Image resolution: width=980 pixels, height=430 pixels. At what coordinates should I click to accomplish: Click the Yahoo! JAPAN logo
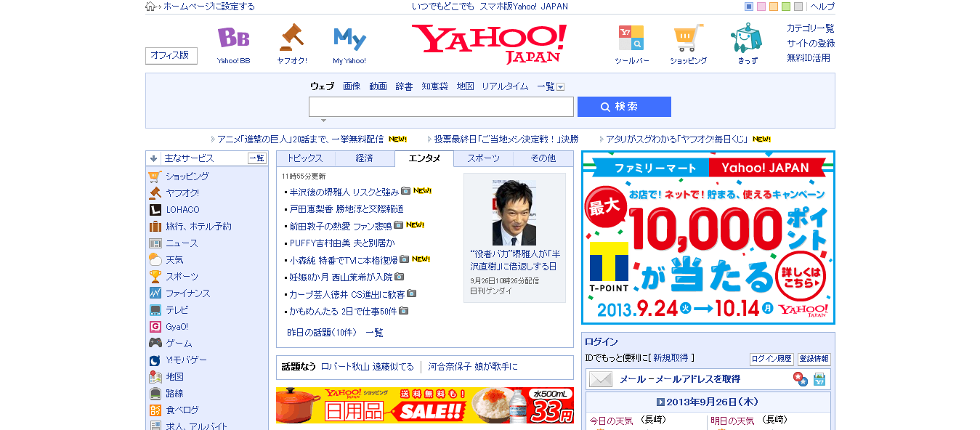coord(490,44)
